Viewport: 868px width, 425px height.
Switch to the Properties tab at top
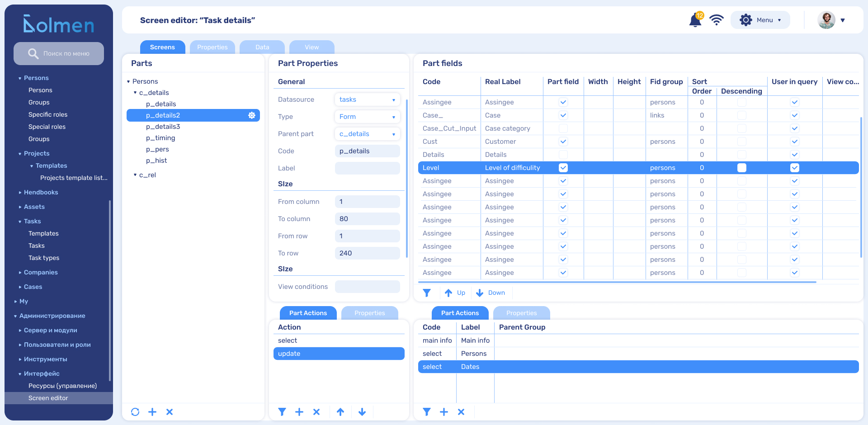click(212, 47)
